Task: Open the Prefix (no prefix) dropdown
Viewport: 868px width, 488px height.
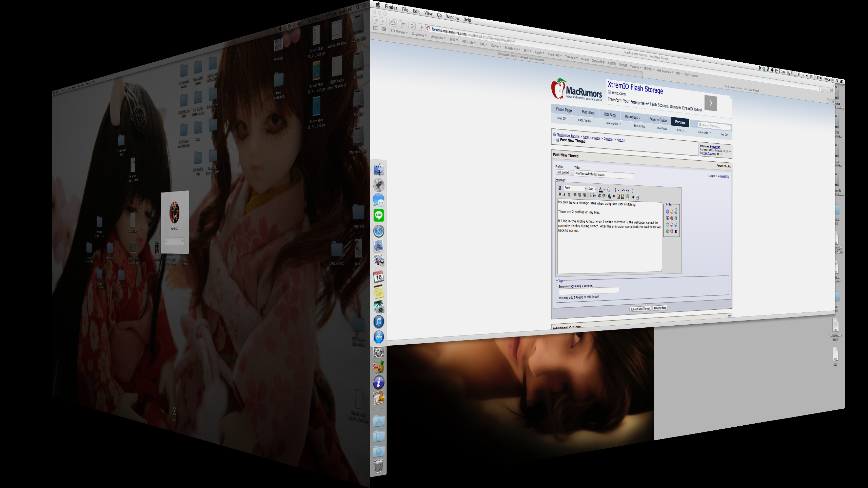Action: tap(564, 172)
